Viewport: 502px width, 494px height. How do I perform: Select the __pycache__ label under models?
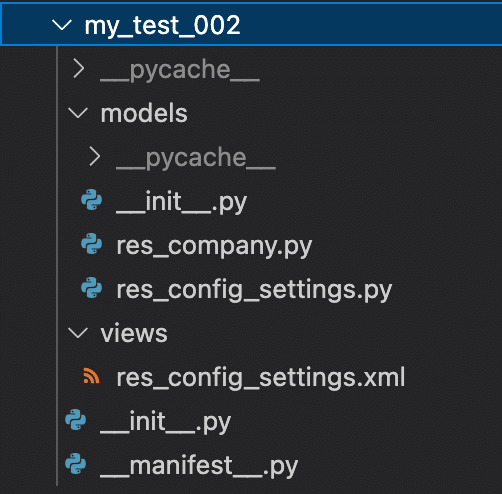(196, 158)
